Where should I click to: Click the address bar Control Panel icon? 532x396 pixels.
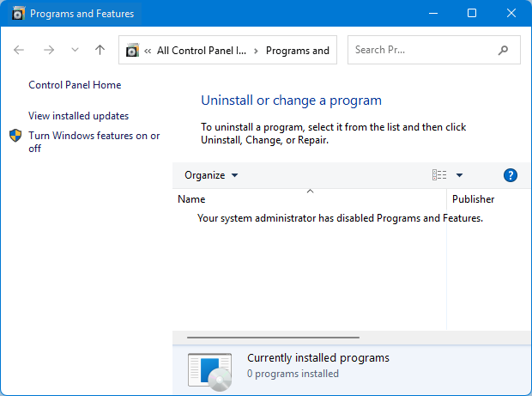132,51
